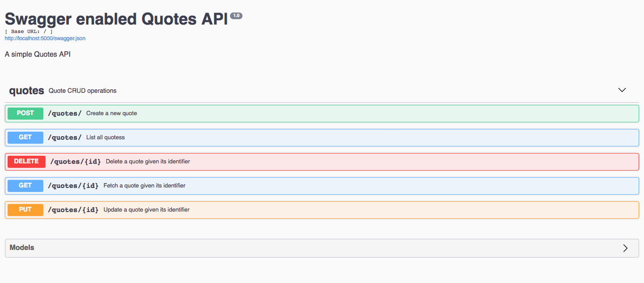Open the Update a quote given its identifier row

click(146, 210)
